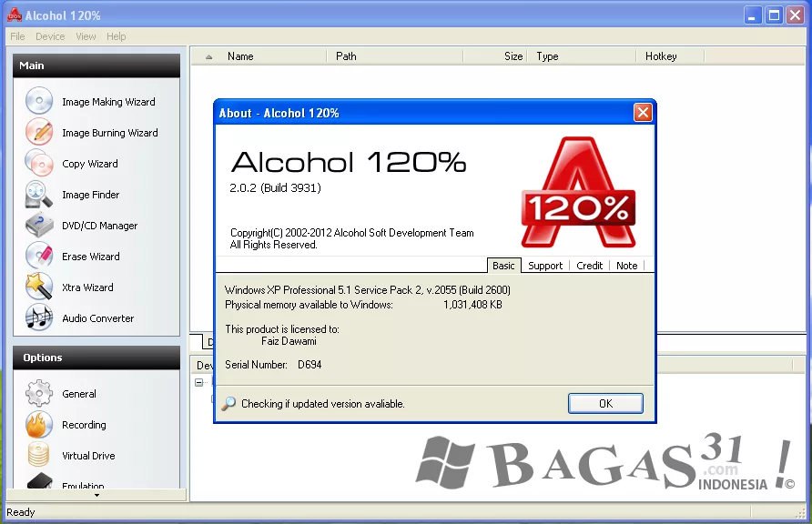Sort image list by Size column
This screenshot has width=812, height=524.
pos(495,56)
